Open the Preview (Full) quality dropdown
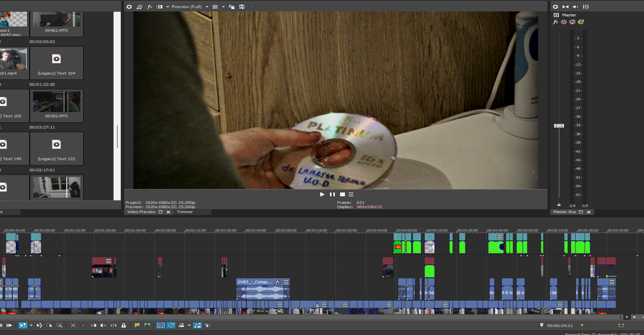644x335 pixels. pyautogui.click(x=190, y=7)
